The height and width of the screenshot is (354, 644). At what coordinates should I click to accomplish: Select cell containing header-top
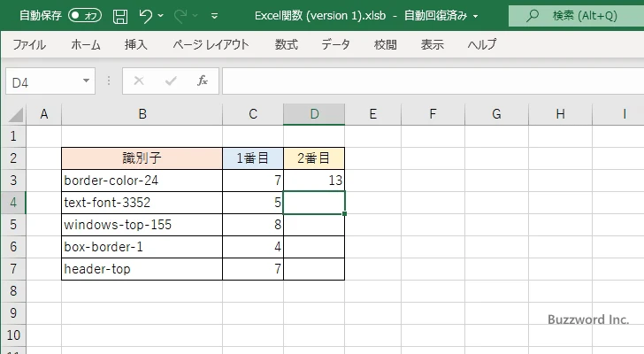tap(142, 269)
